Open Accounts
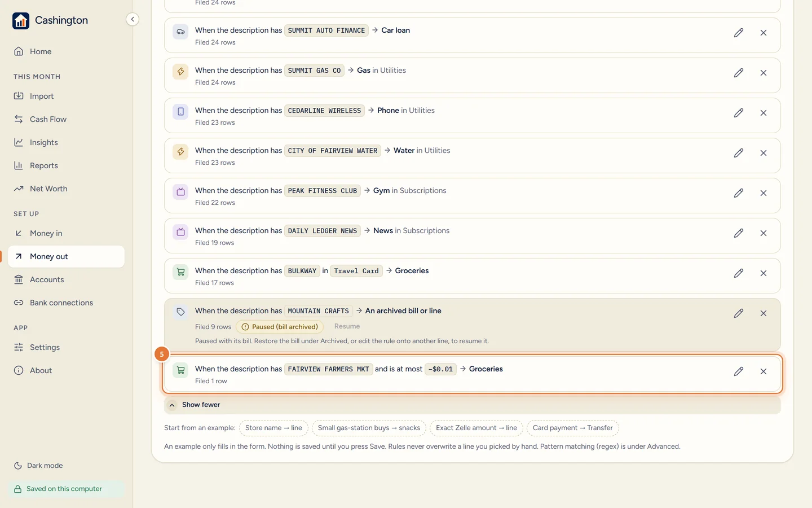This screenshot has height=508, width=812. pyautogui.click(x=67, y=279)
